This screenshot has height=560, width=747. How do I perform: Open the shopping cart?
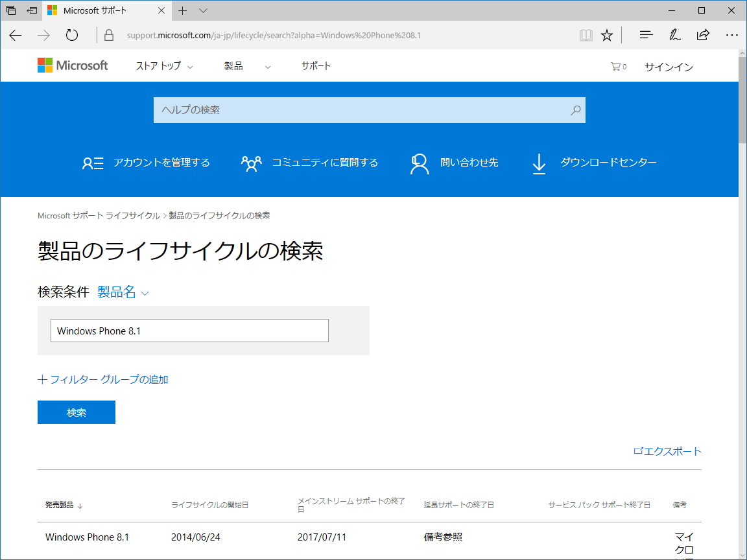pos(616,65)
